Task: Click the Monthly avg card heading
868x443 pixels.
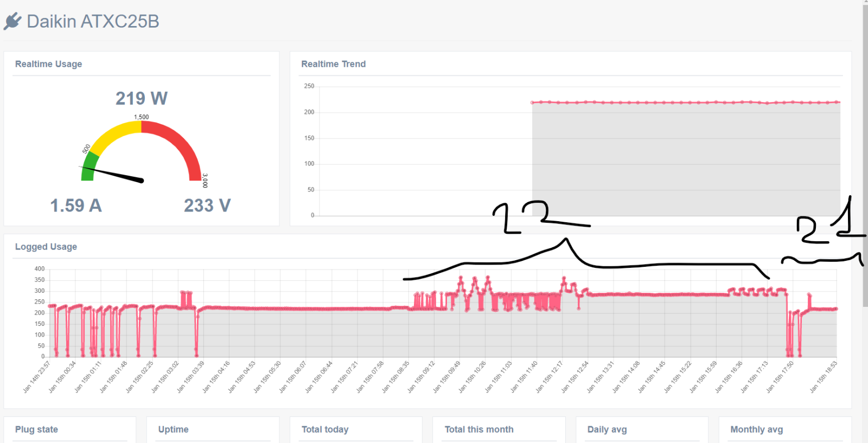Action: point(757,429)
